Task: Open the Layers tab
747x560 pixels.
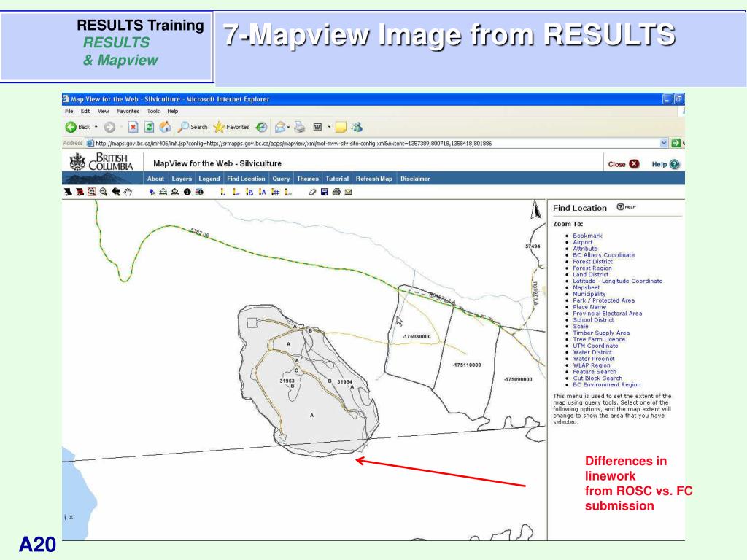Action: tap(182, 179)
